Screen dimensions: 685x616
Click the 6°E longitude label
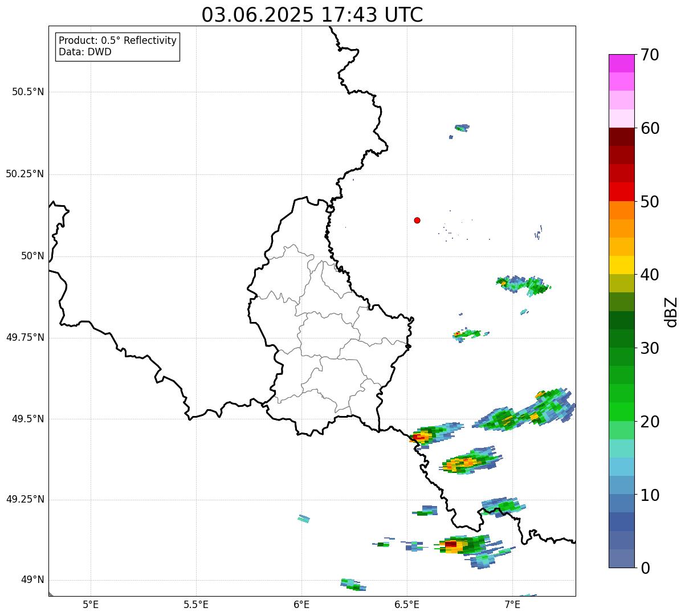(301, 604)
